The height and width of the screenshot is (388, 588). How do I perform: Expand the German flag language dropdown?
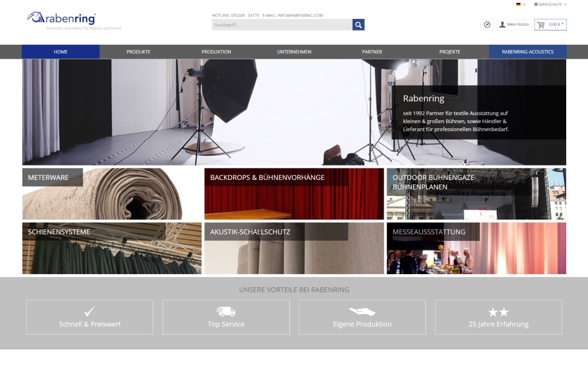(x=520, y=5)
